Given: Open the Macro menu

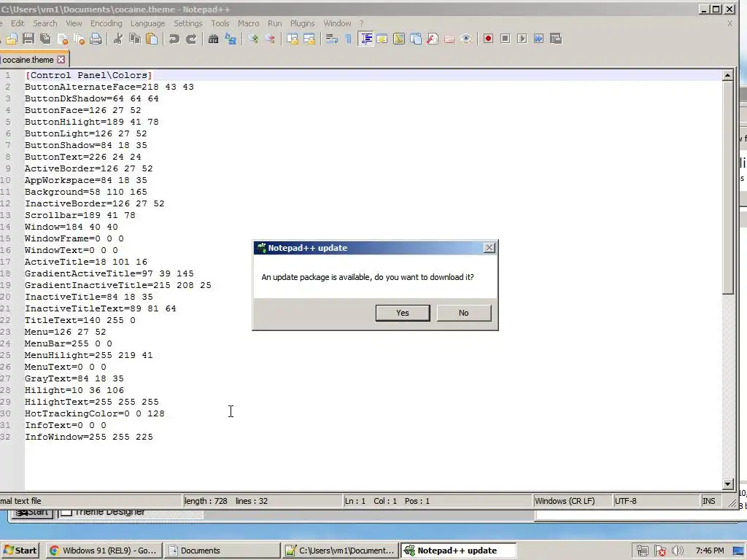Looking at the screenshot, I should pos(248,23).
